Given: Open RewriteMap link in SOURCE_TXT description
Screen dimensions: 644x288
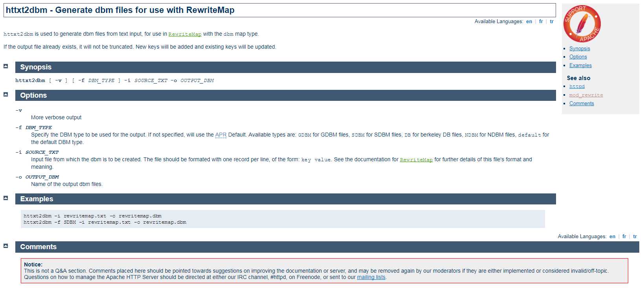Looking at the screenshot, I should (x=416, y=160).
